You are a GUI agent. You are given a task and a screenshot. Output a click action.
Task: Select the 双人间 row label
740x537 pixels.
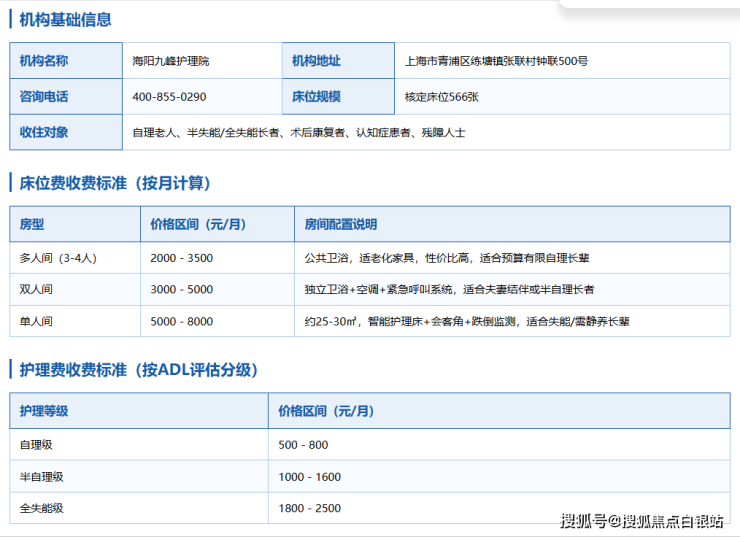tap(36, 289)
